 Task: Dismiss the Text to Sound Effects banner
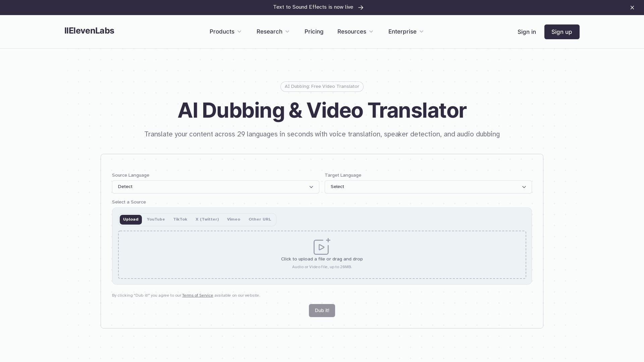(632, 7)
